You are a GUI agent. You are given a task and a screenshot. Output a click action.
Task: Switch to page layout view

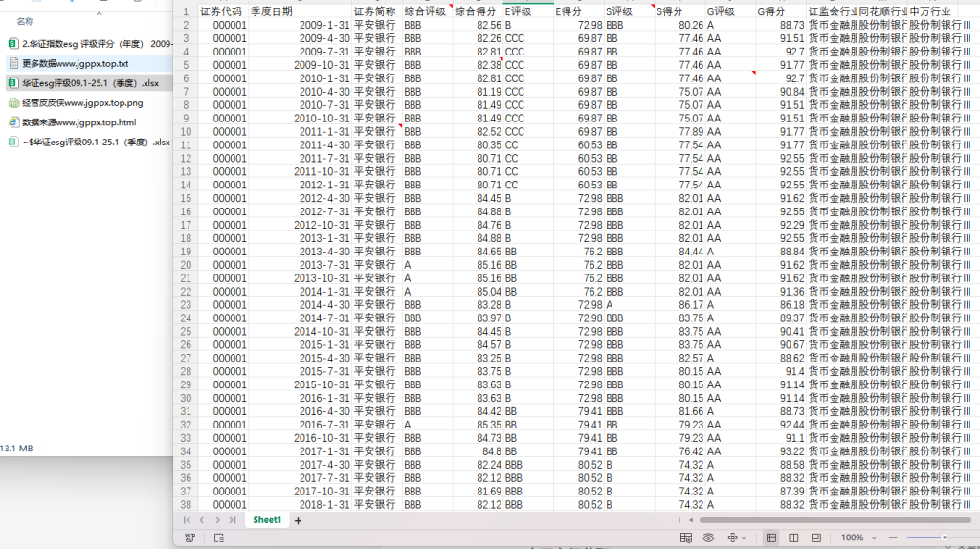pyautogui.click(x=793, y=538)
